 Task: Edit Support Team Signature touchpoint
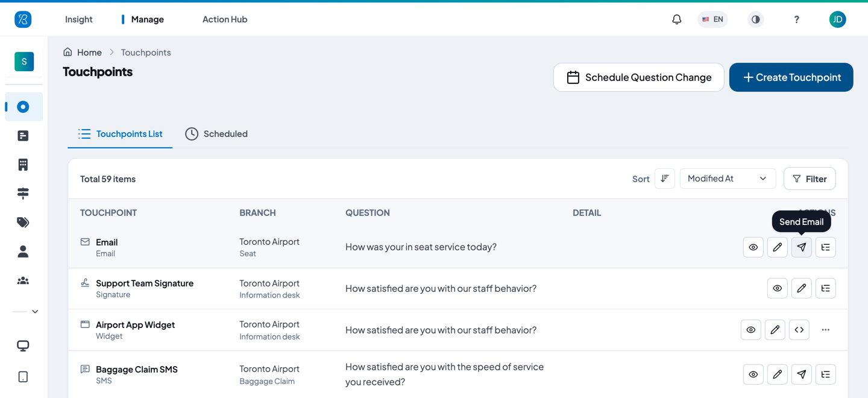coord(802,288)
